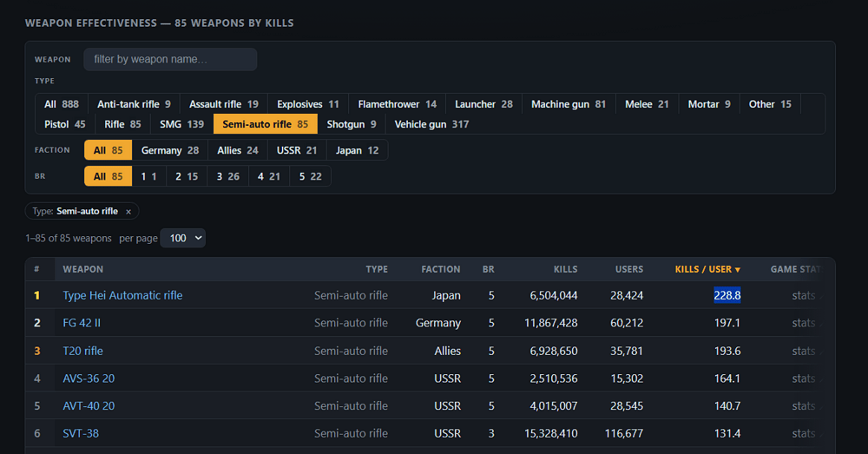
Task: Sort by the # column header
Action: [x=36, y=269]
